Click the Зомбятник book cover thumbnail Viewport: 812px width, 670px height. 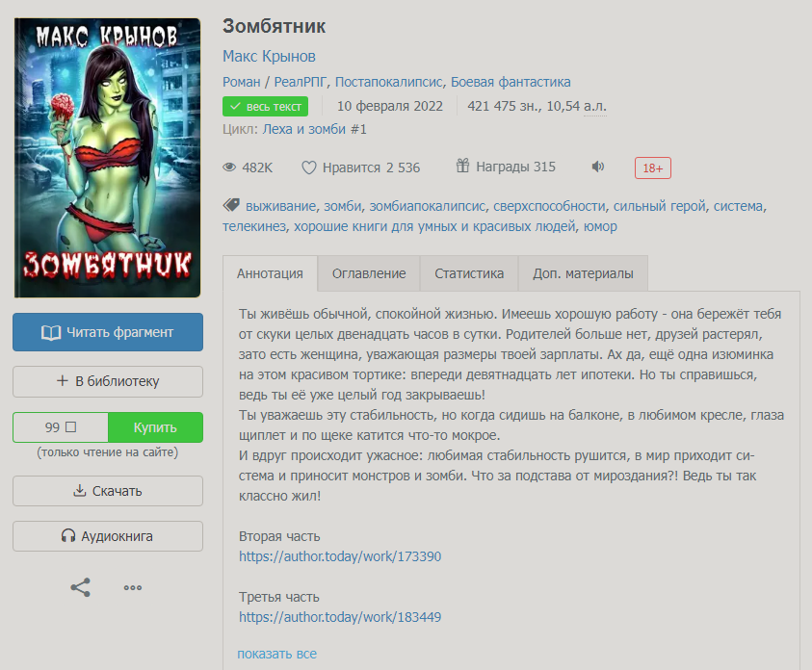point(107,158)
